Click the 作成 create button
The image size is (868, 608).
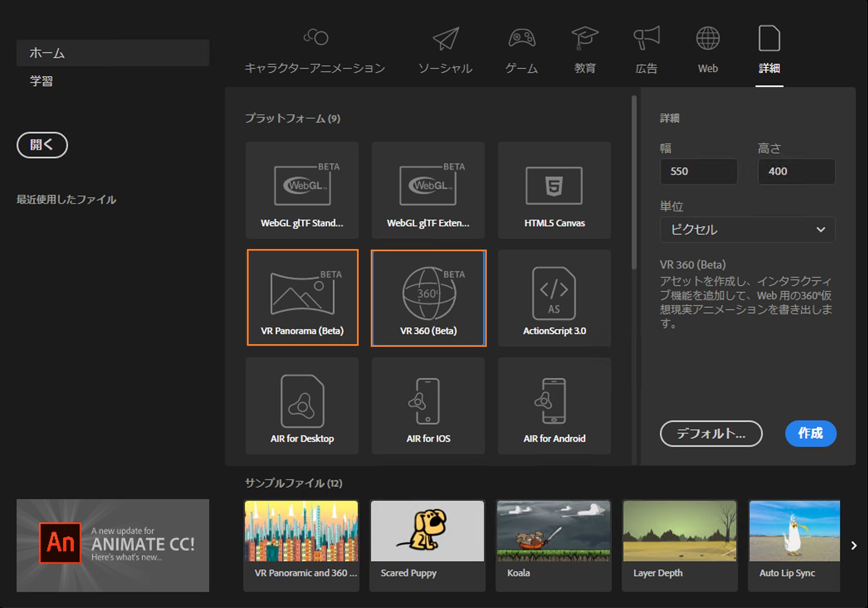click(811, 433)
